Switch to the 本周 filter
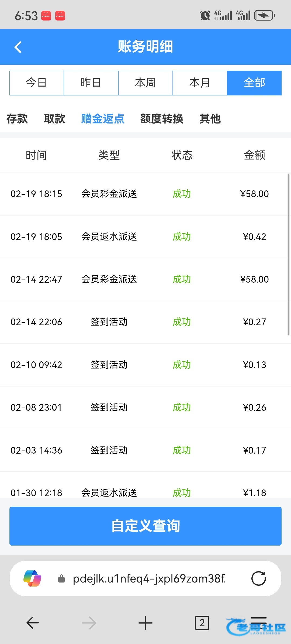 click(145, 83)
